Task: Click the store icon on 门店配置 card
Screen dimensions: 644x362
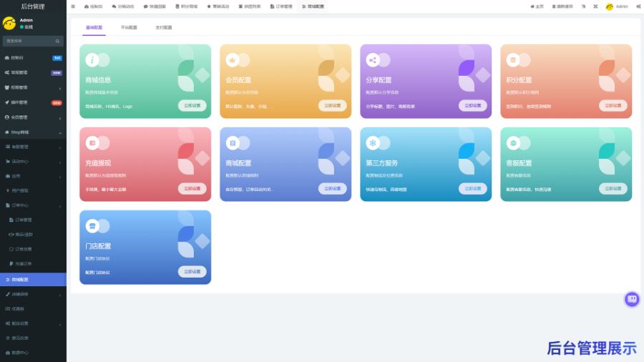Action: click(x=92, y=226)
